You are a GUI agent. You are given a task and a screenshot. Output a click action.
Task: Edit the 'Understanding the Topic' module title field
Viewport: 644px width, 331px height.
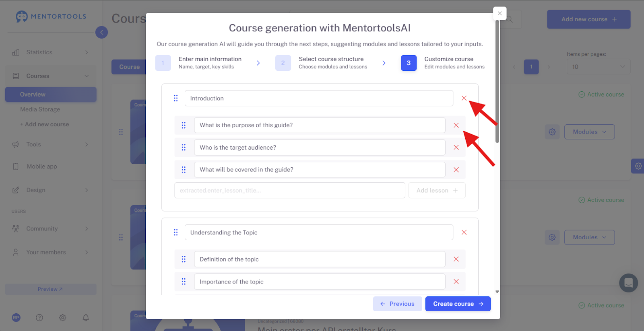click(x=319, y=232)
